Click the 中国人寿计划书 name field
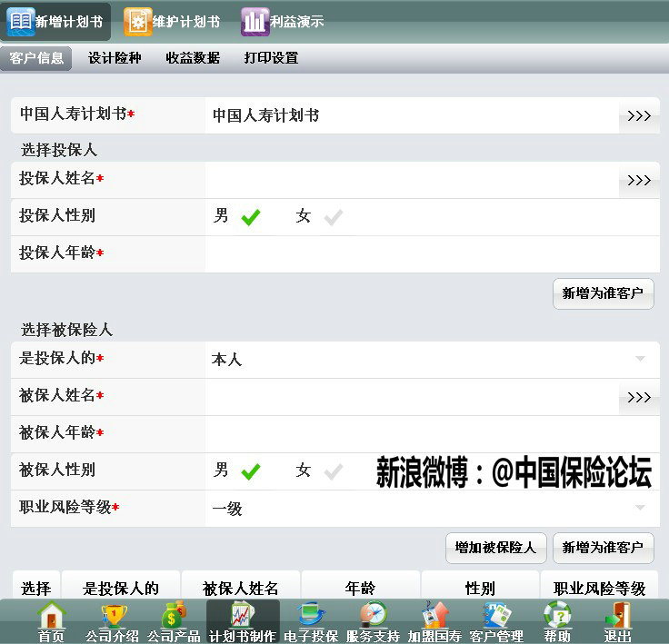 pos(412,115)
